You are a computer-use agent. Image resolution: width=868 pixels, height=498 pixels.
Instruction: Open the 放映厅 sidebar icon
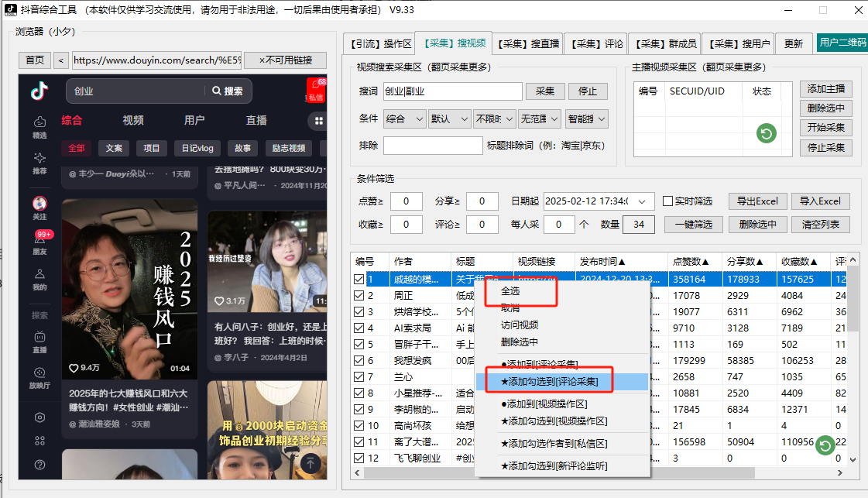39,377
